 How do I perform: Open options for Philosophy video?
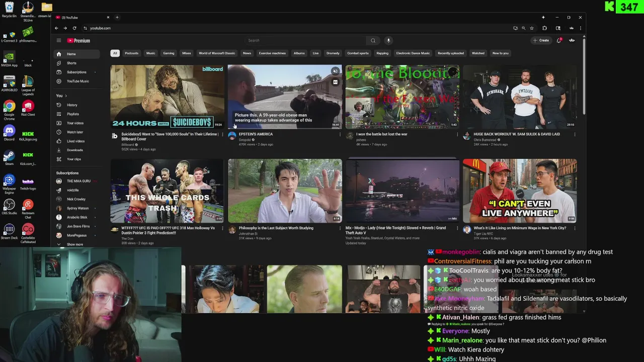click(340, 228)
